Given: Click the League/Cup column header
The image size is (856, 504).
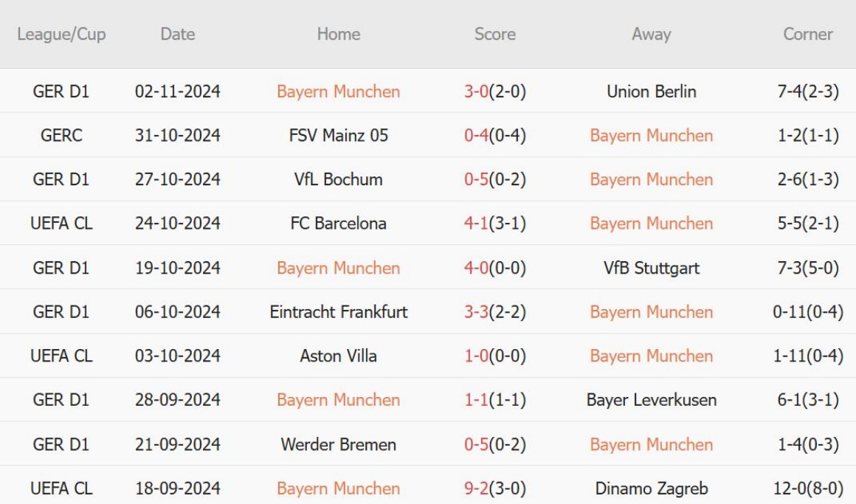Looking at the screenshot, I should pos(61,34).
